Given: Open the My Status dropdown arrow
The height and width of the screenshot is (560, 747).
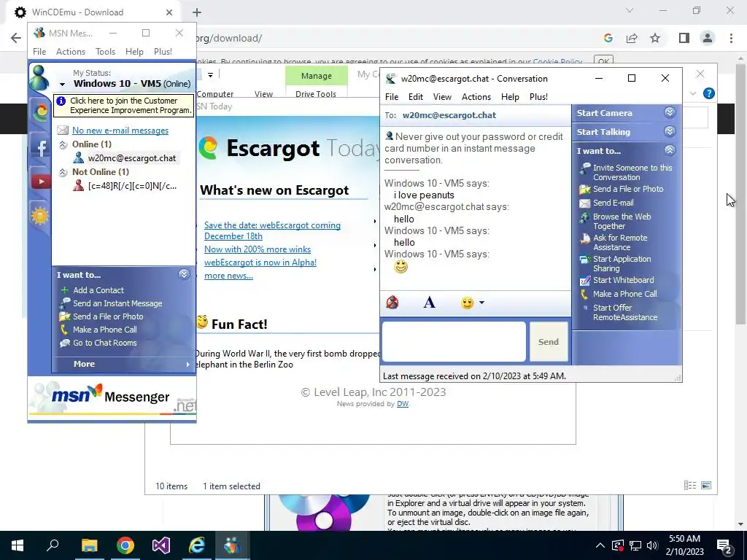Looking at the screenshot, I should 62,85.
